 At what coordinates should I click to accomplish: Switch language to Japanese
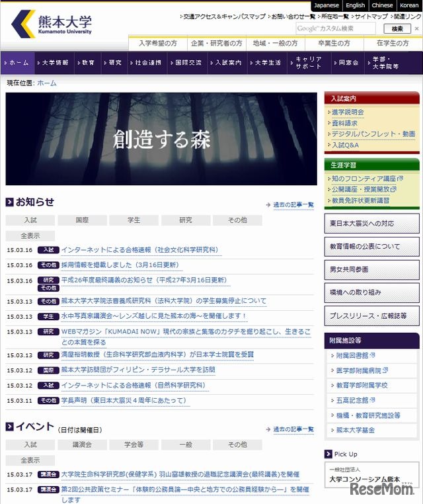click(327, 5)
